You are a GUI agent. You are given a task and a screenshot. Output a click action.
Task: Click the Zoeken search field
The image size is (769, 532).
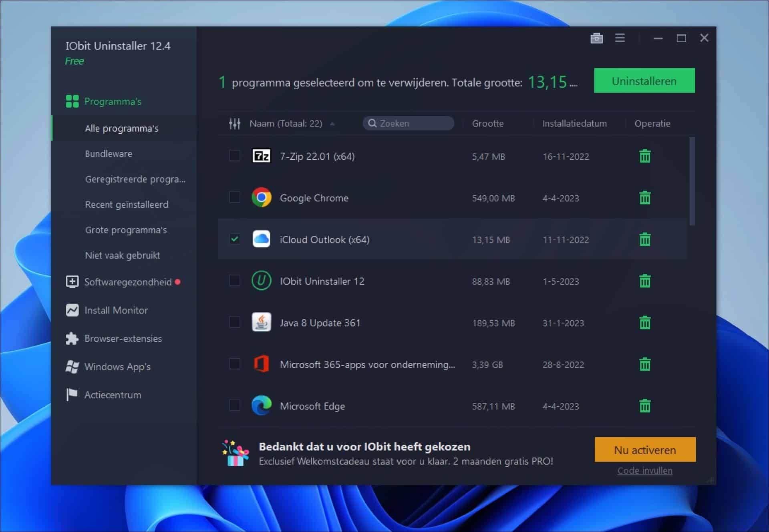click(409, 123)
